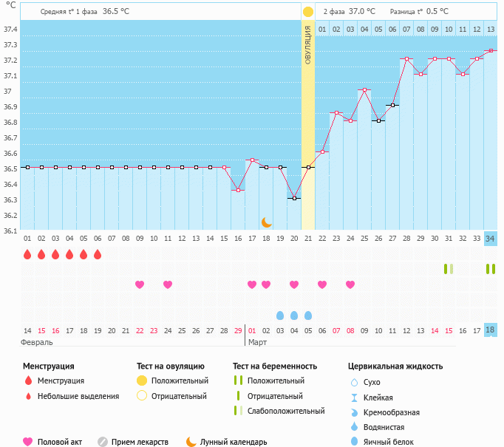Click the vertical 'Овуляция' yellow column
The image size is (504, 447).
tap(308, 126)
